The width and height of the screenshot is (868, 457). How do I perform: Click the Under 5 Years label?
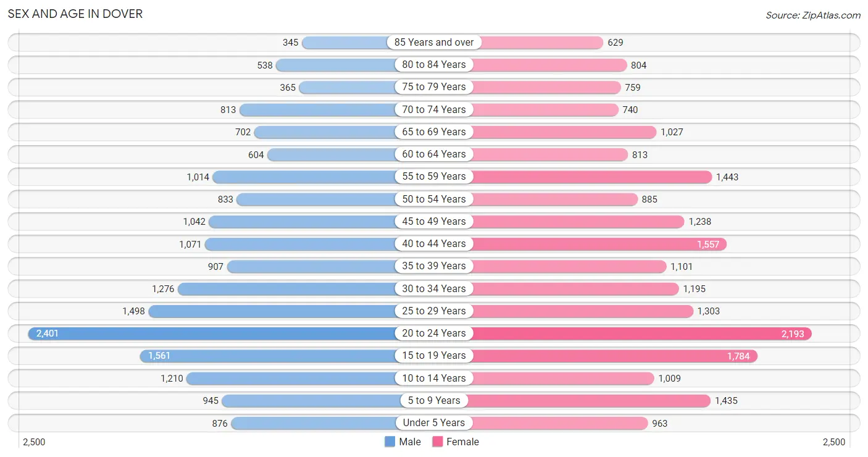pos(434,423)
